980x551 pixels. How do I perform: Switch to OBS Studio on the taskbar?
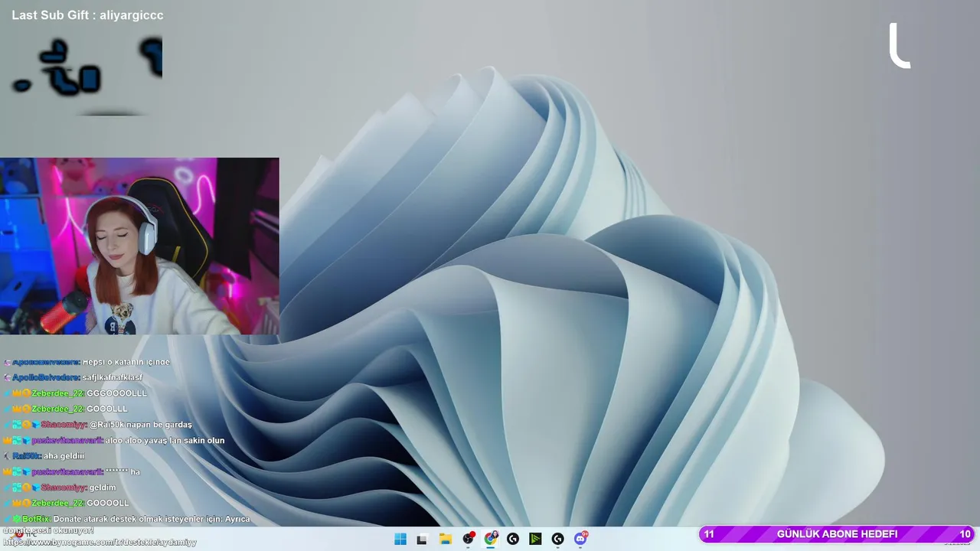tap(469, 539)
